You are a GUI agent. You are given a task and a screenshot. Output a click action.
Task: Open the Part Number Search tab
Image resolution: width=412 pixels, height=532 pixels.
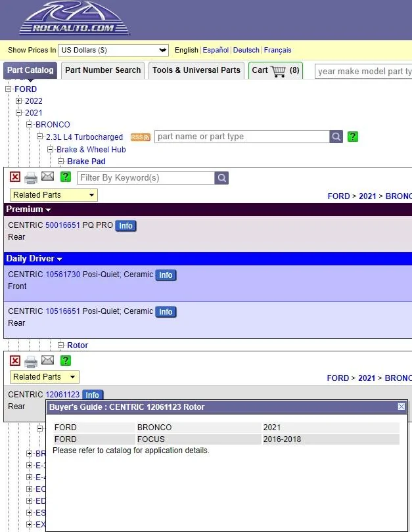click(x=103, y=70)
